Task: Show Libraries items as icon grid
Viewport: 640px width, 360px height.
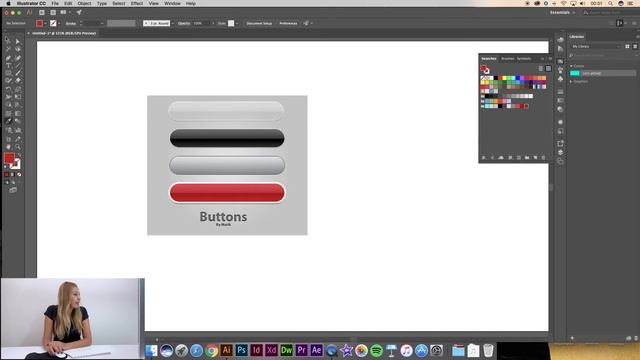Action: point(627,47)
